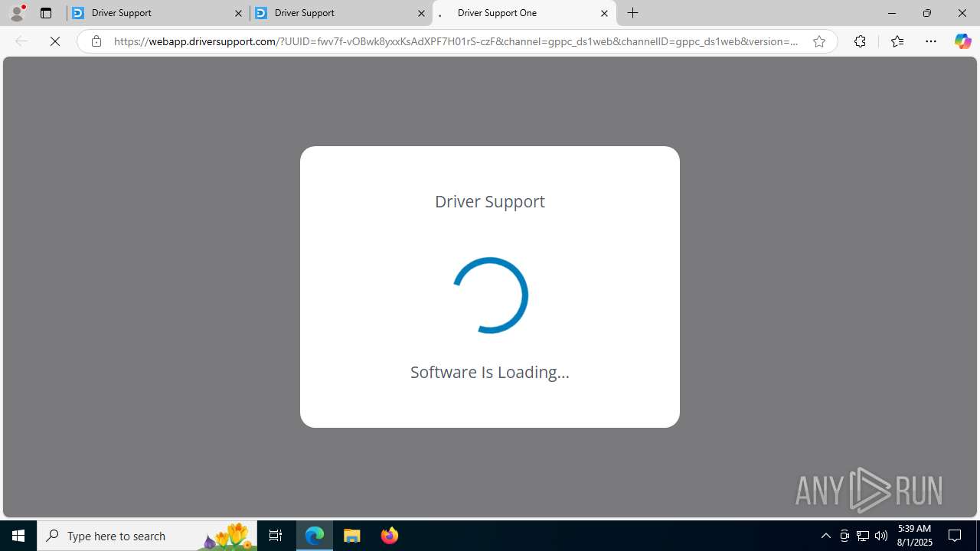This screenshot has width=980, height=551.
Task: Close the Edge browser window
Action: [962, 13]
